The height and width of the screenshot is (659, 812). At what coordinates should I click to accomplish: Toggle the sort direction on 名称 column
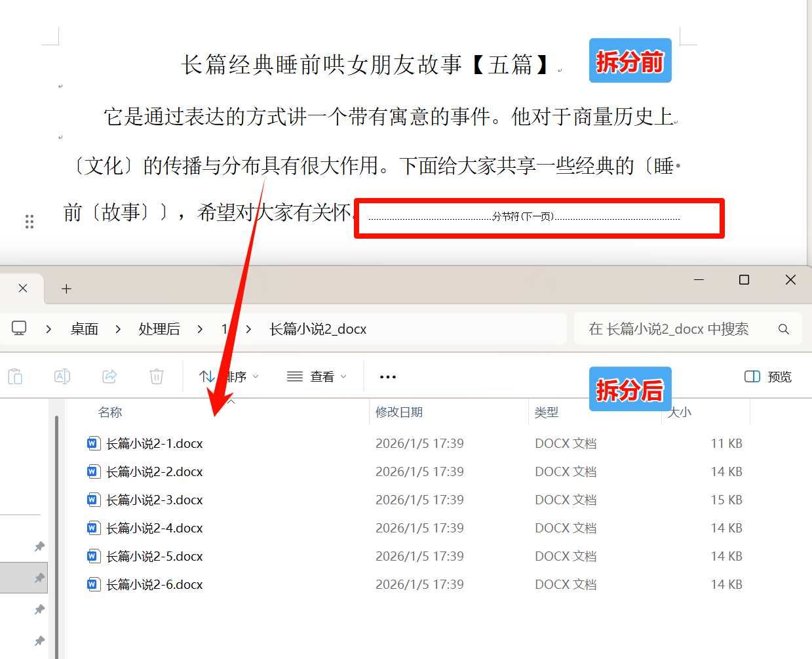[x=110, y=412]
